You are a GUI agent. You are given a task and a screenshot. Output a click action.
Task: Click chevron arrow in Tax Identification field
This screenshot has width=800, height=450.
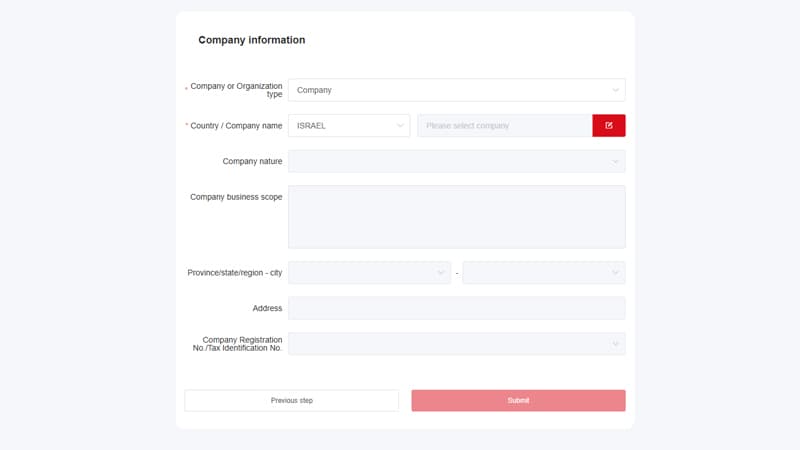coord(615,344)
